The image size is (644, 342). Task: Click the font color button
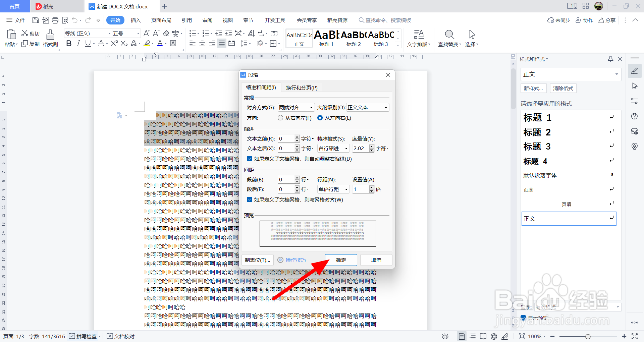[160, 44]
